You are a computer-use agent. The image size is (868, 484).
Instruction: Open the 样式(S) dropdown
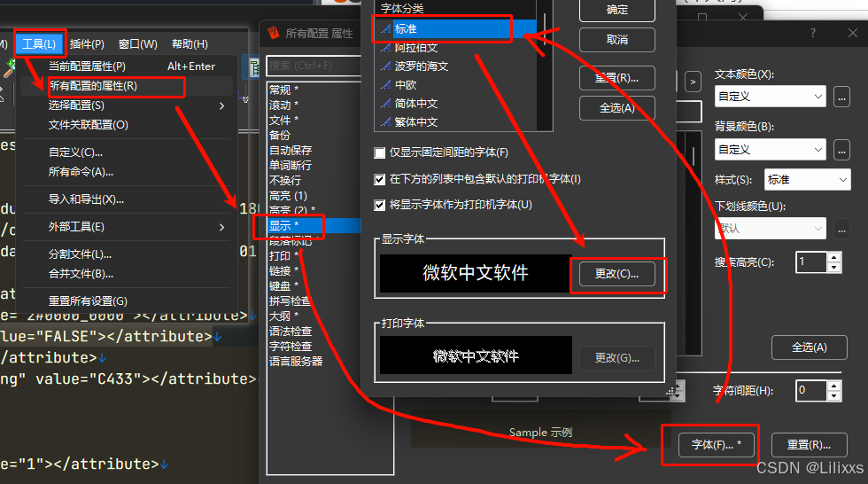pos(807,179)
